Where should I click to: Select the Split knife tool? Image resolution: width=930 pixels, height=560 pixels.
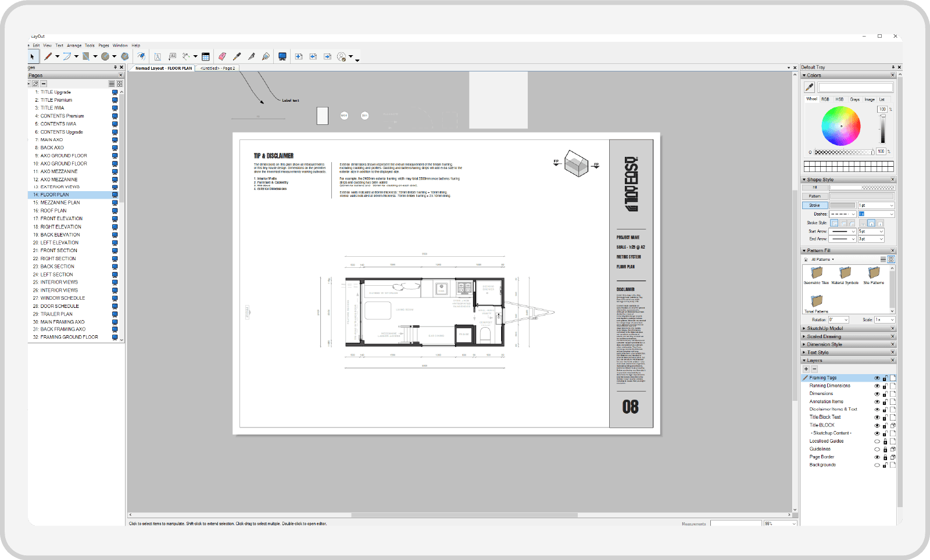251,56
